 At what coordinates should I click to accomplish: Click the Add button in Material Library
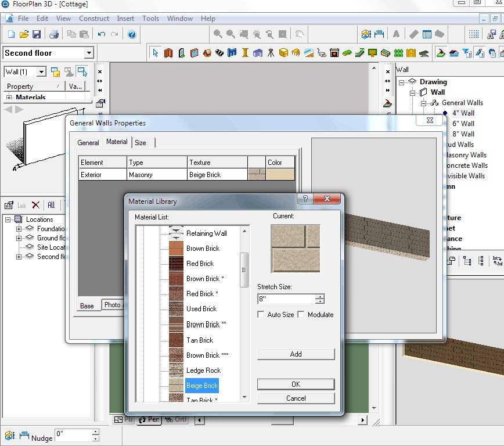point(296,354)
